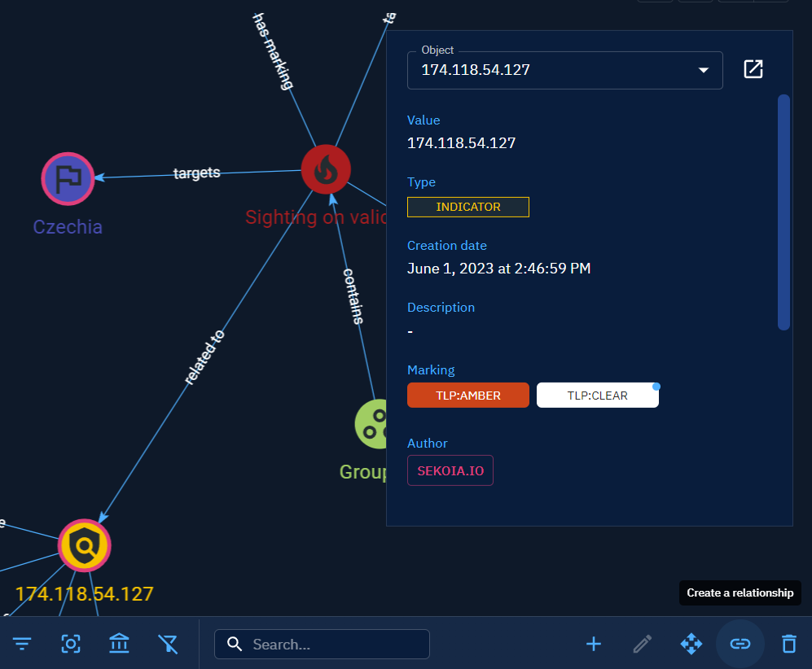Click the four-arrows expand icon in toolbar

tap(691, 644)
